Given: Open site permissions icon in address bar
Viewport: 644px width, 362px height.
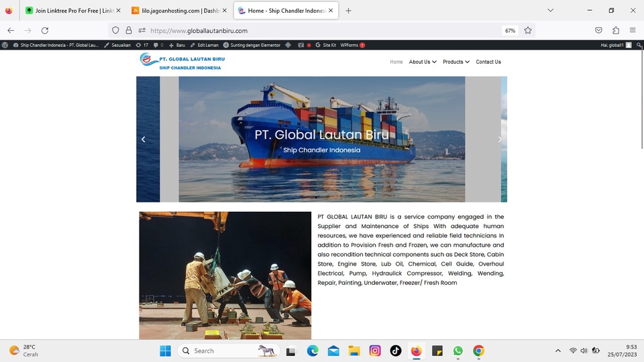Looking at the screenshot, I should [x=142, y=30].
